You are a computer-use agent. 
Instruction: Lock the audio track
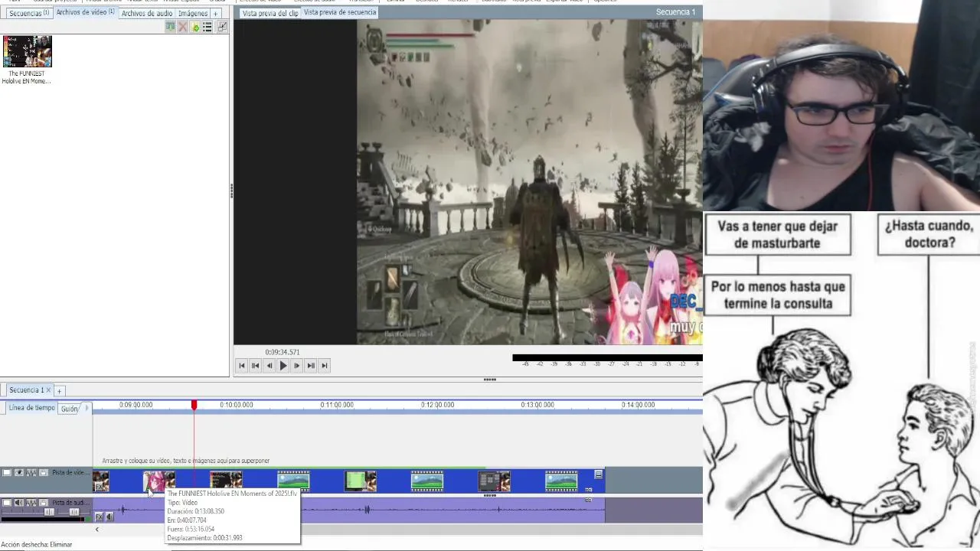tap(44, 503)
